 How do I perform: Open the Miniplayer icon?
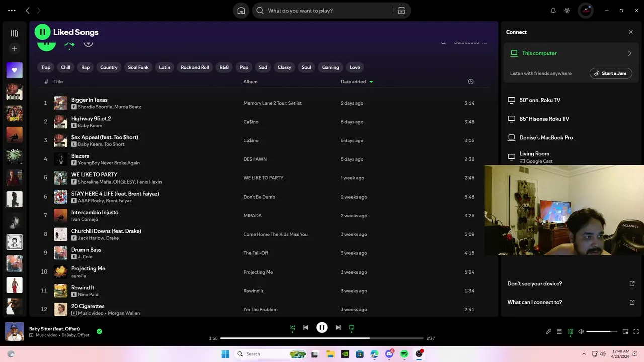point(625,332)
